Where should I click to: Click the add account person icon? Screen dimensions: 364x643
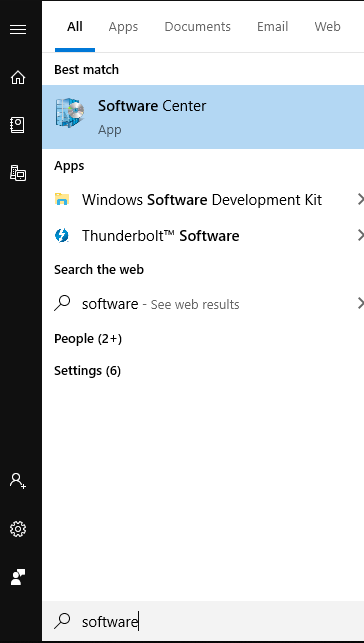click(18, 480)
